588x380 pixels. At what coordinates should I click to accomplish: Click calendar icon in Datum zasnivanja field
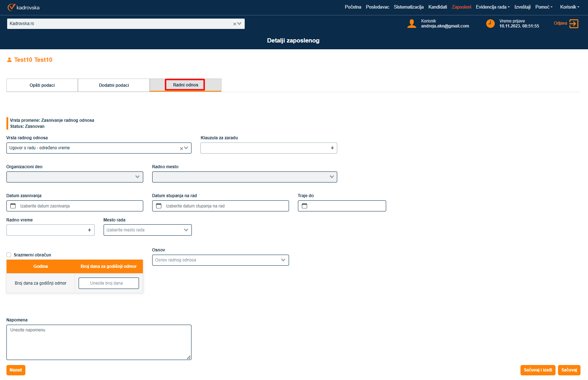[x=13, y=206]
